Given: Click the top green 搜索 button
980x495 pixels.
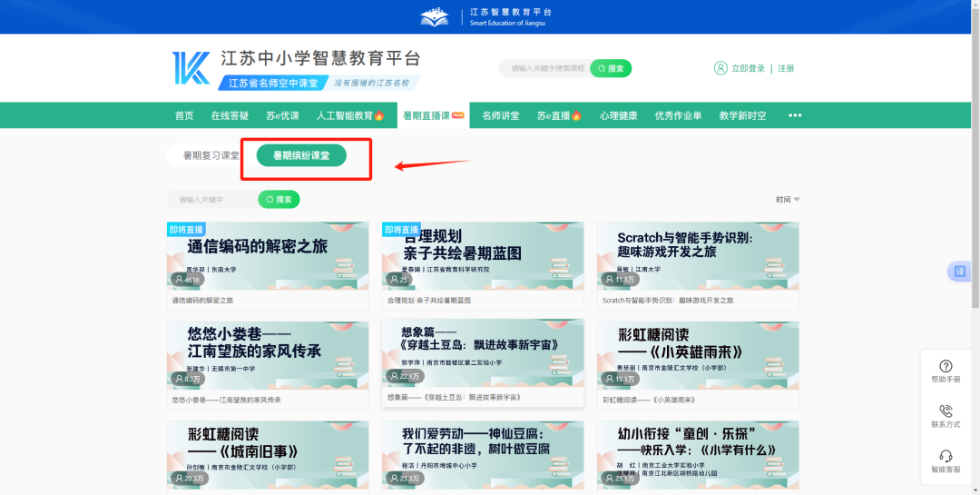Looking at the screenshot, I should (611, 68).
